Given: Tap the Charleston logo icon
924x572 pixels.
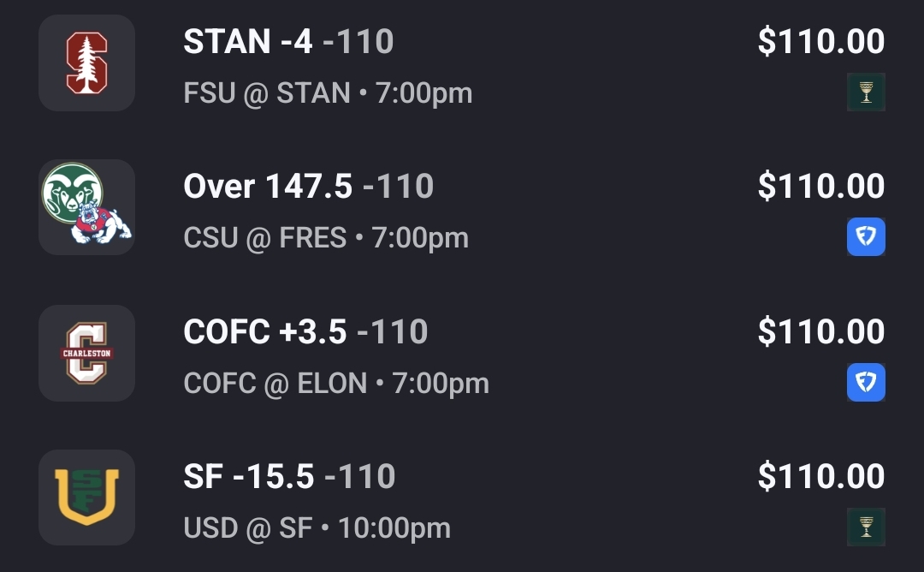Looking at the screenshot, I should [86, 352].
